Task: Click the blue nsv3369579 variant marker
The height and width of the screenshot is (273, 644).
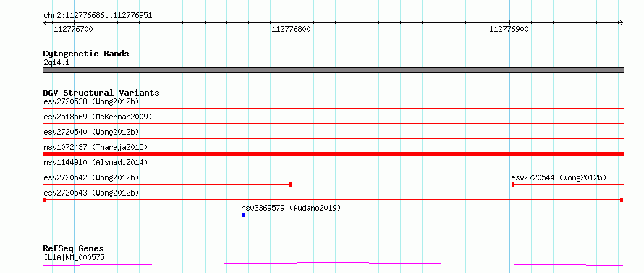Action: click(x=243, y=215)
